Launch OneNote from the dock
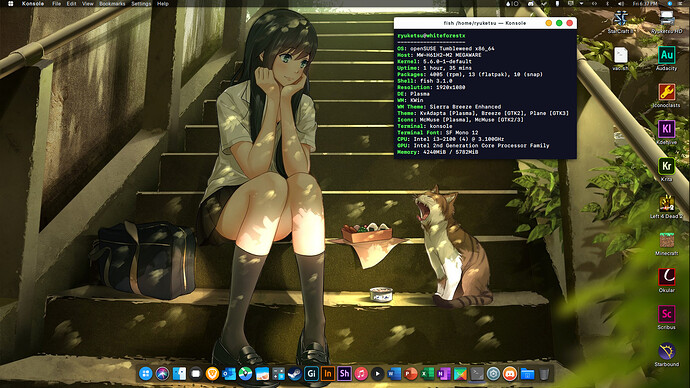690x388 pixels. (444, 374)
